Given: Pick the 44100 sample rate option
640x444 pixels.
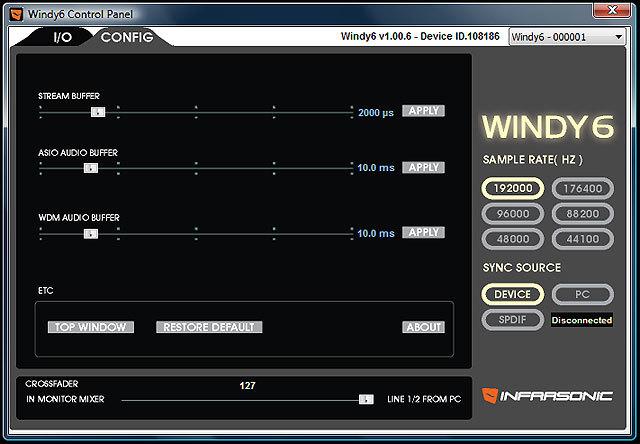Looking at the screenshot, I should tap(583, 239).
